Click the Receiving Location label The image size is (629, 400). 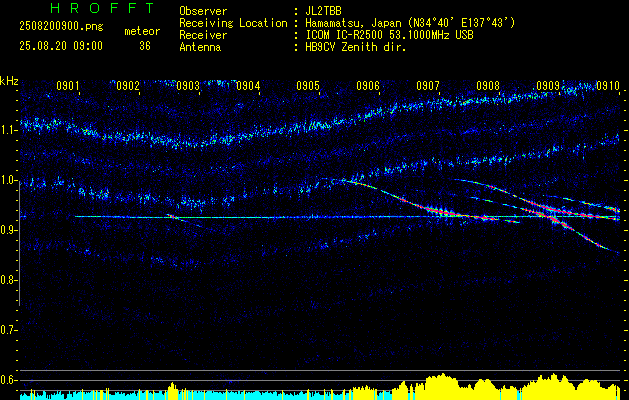(x=233, y=23)
